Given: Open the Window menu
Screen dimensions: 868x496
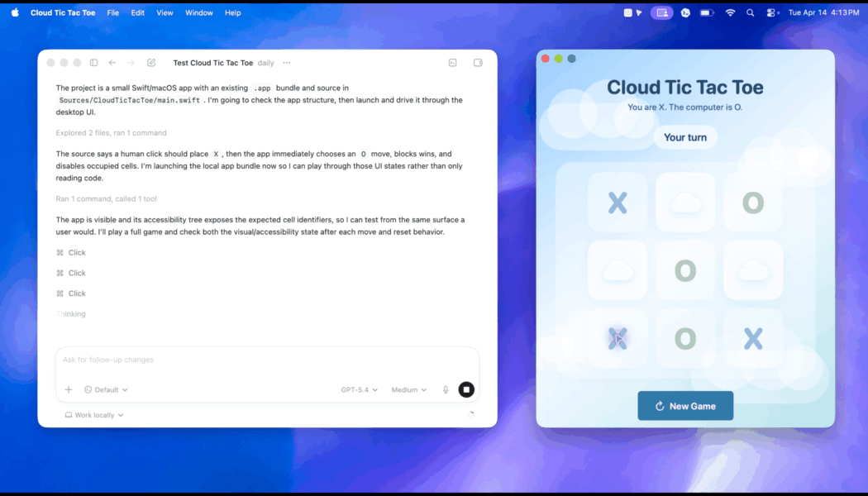Looking at the screenshot, I should pos(198,12).
